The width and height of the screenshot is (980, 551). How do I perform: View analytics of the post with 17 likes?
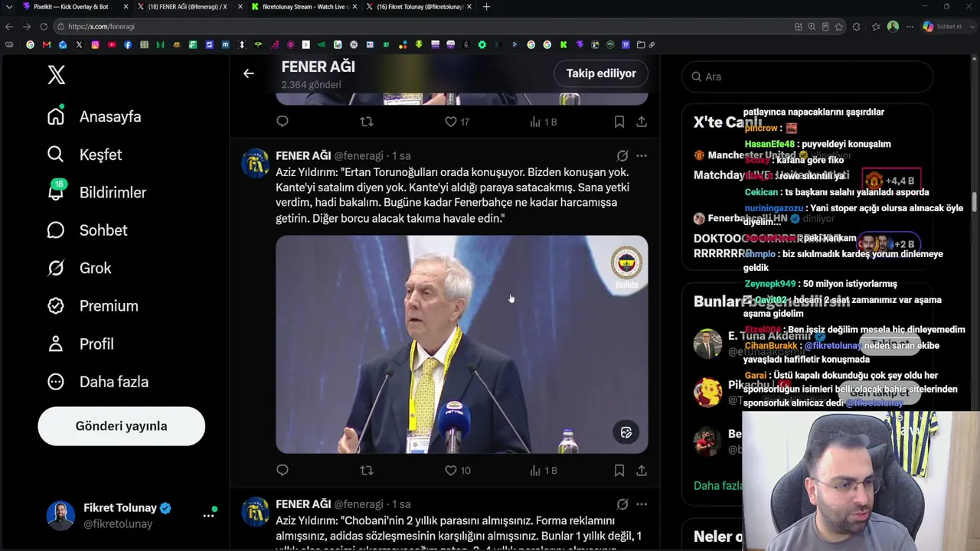pos(544,122)
